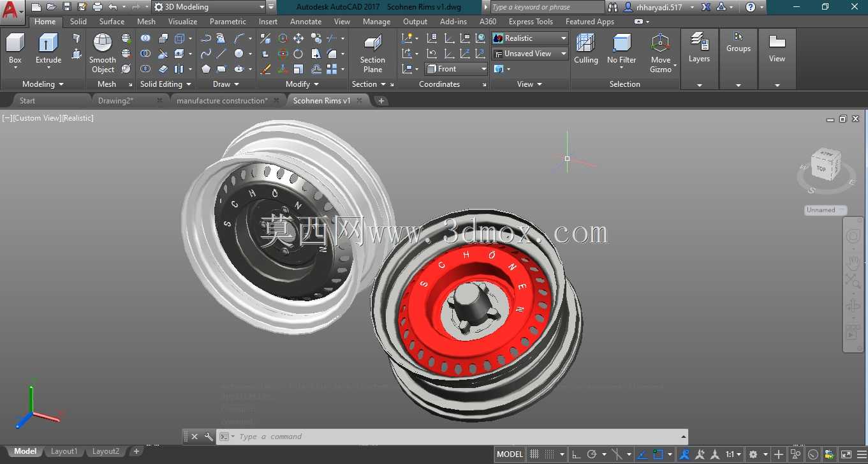
Task: Click the viewport visual style label Realistic
Action: [x=77, y=118]
